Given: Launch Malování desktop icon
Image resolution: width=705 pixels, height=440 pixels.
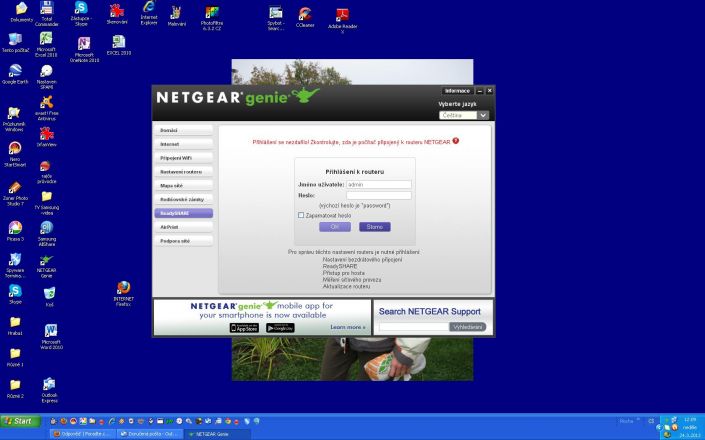Looking at the screenshot, I should coord(176,16).
